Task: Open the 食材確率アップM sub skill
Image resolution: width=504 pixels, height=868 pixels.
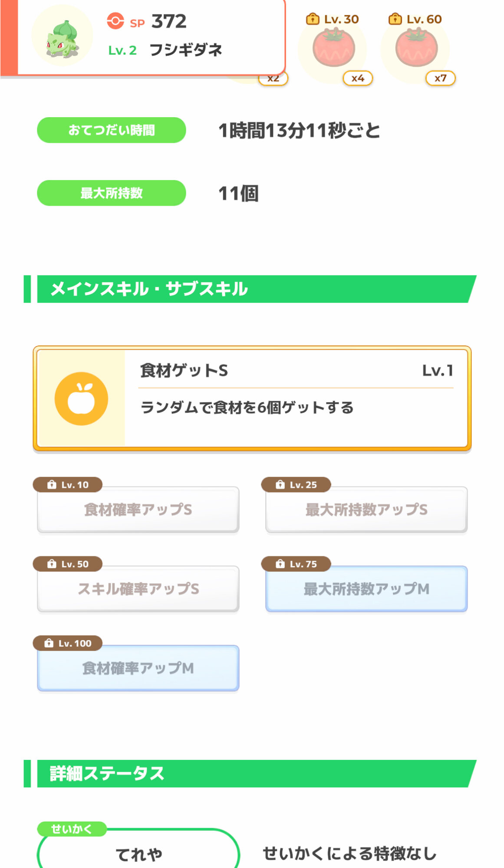Action: pyautogui.click(x=138, y=668)
